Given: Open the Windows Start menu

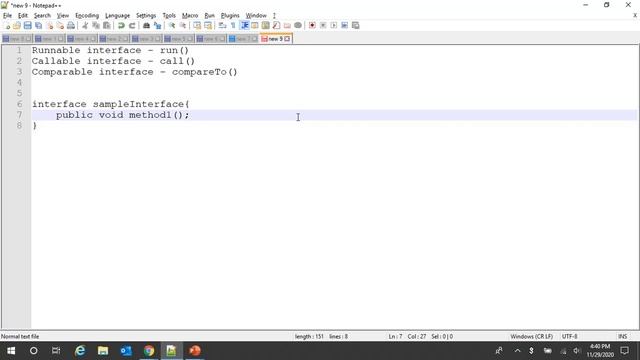Looking at the screenshot, I should 11,351.
